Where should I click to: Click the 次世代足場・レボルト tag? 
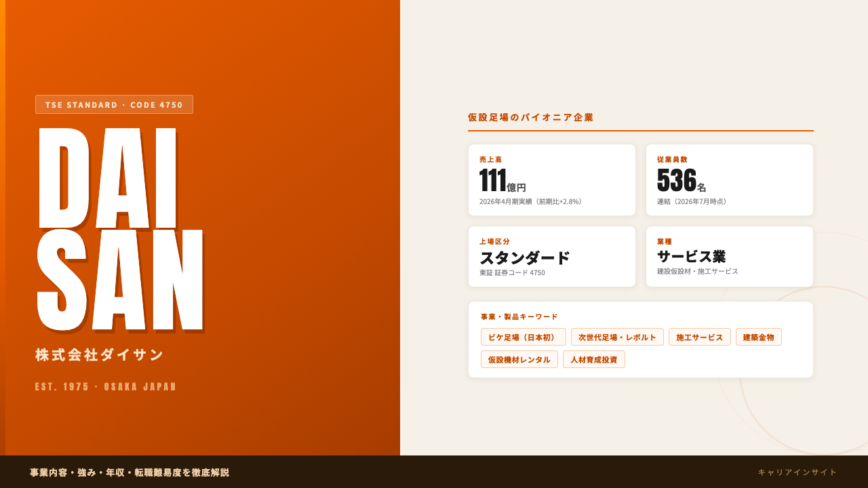(x=617, y=337)
